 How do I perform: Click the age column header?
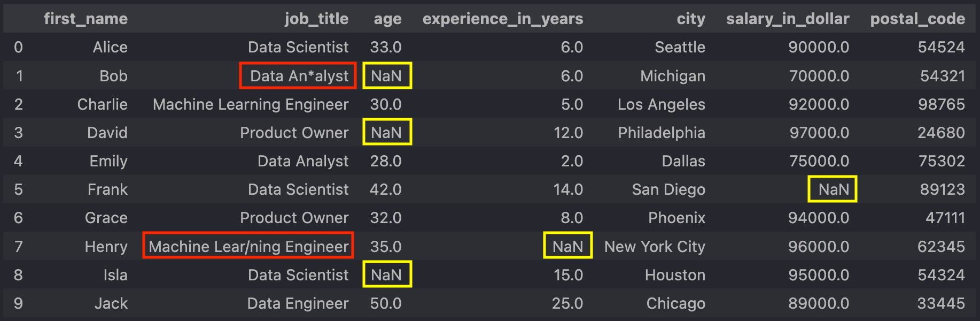[x=387, y=19]
